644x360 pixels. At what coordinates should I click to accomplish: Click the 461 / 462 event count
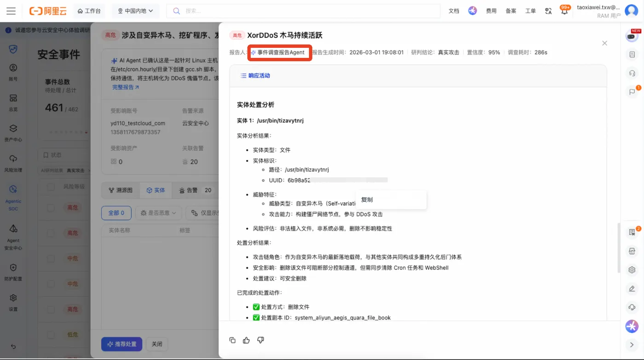point(62,108)
